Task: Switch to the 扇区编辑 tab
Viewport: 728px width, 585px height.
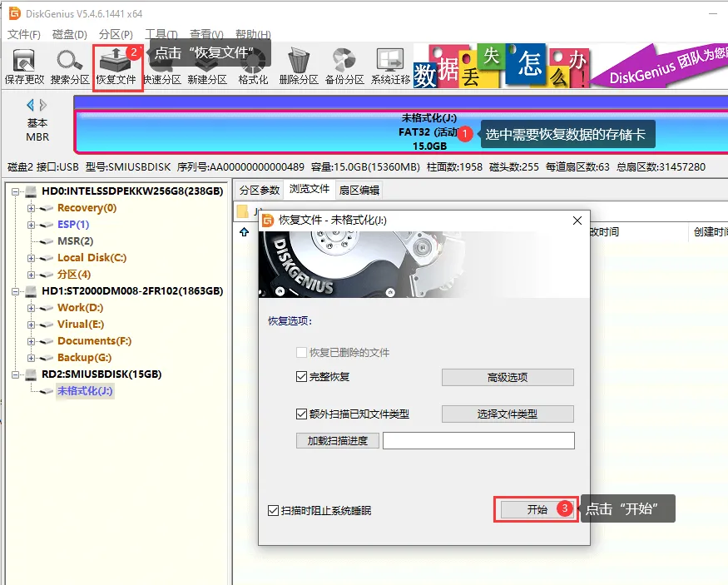Action: point(359,190)
